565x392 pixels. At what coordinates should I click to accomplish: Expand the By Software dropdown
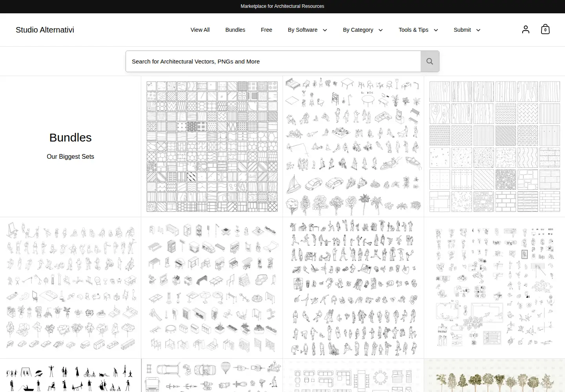[307, 30]
